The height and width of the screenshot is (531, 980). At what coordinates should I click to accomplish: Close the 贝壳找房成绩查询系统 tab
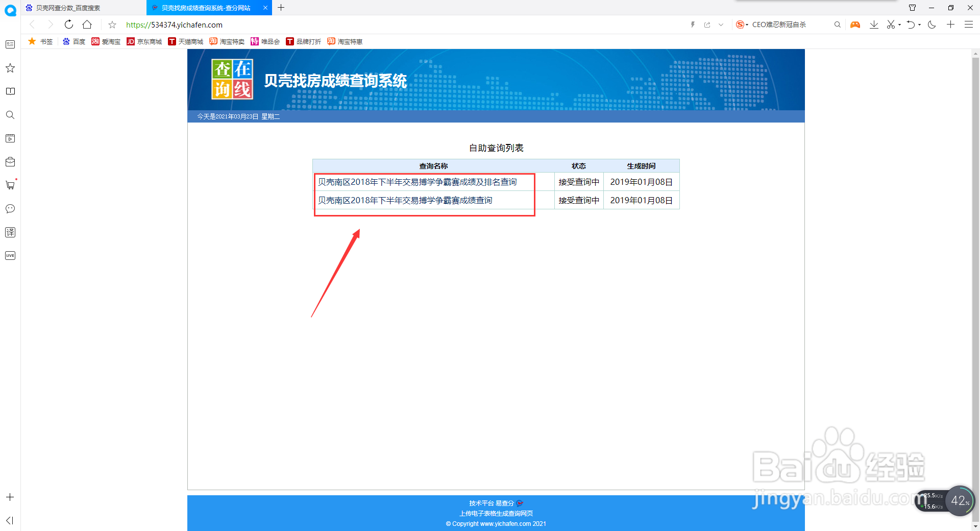click(x=265, y=8)
